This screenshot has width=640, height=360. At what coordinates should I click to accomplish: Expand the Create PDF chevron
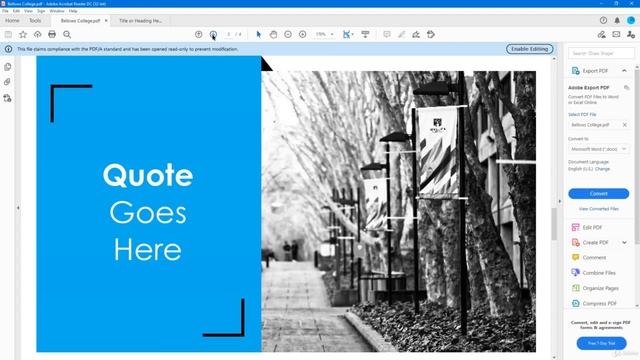624,242
